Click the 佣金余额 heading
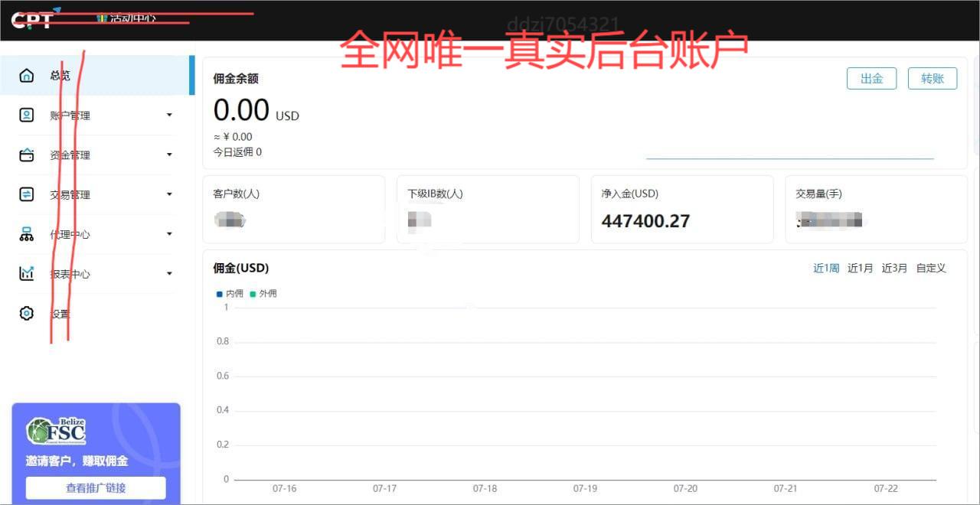Image resolution: width=980 pixels, height=505 pixels. [x=236, y=78]
